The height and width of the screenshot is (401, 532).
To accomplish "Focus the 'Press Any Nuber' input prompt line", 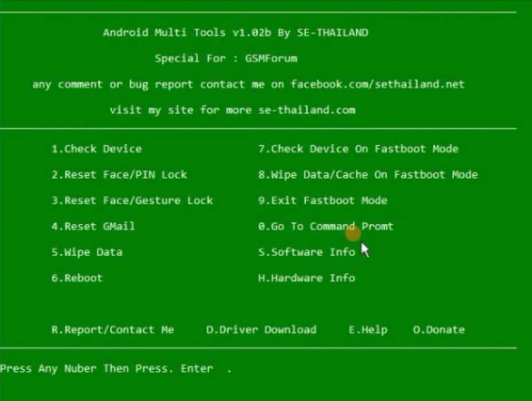I will click(x=116, y=369).
